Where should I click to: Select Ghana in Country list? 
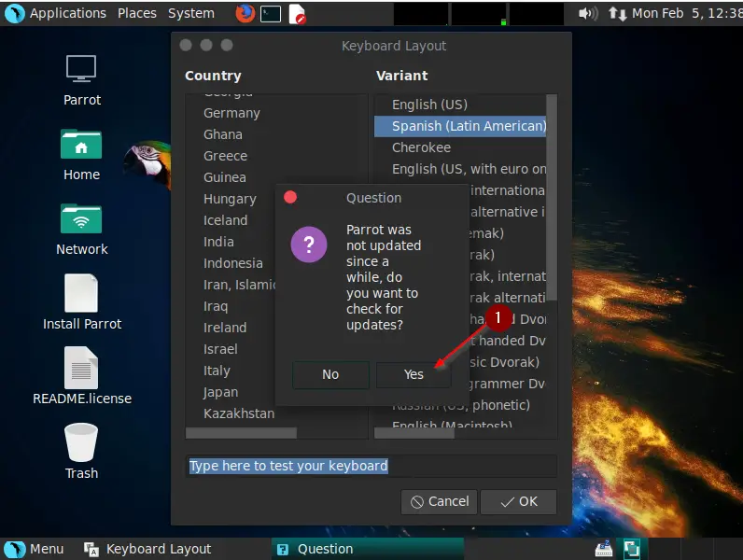point(223,134)
